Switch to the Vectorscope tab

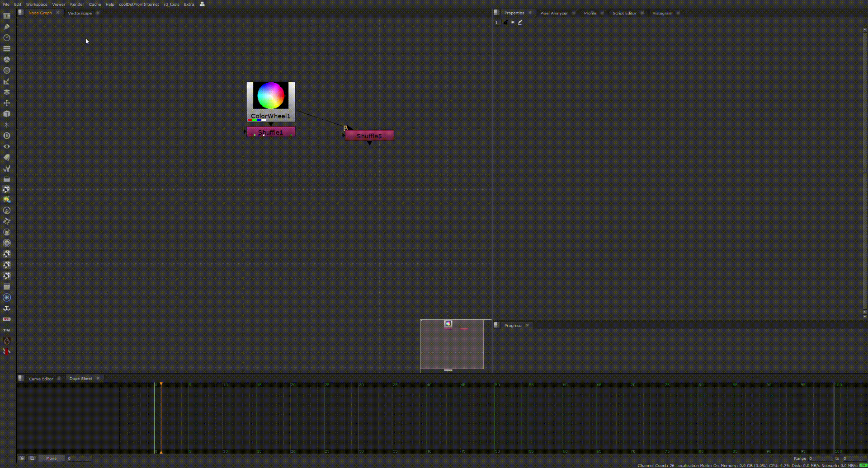(80, 13)
